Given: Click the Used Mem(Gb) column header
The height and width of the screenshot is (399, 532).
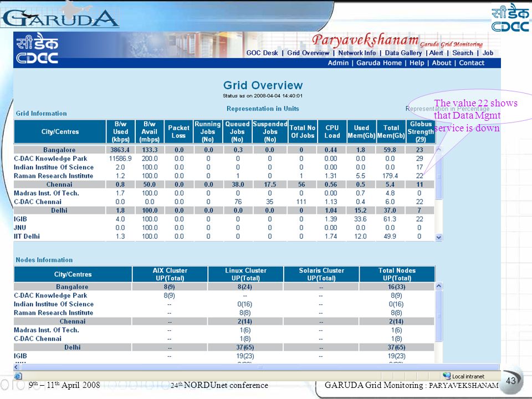Looking at the screenshot, I should pos(361,132).
